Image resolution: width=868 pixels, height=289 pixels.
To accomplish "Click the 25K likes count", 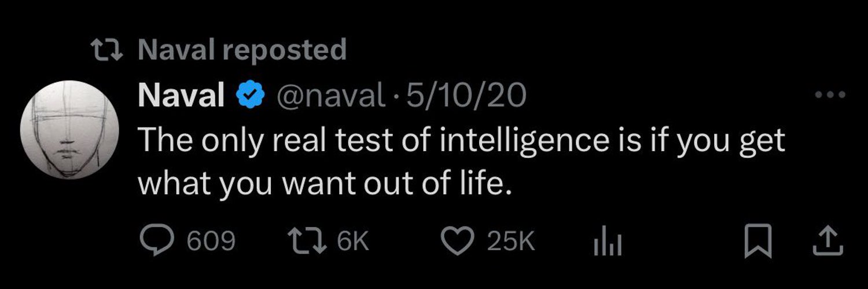I will [x=511, y=242].
